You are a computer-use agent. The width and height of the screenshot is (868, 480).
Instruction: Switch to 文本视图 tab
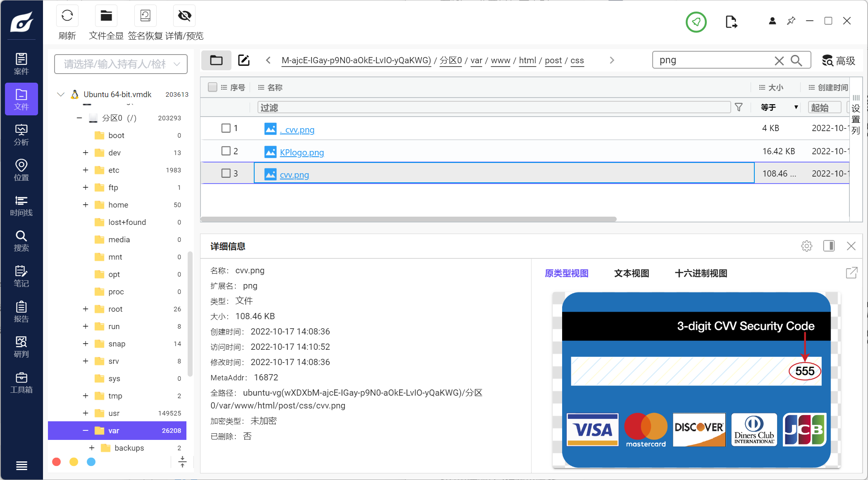coord(631,273)
